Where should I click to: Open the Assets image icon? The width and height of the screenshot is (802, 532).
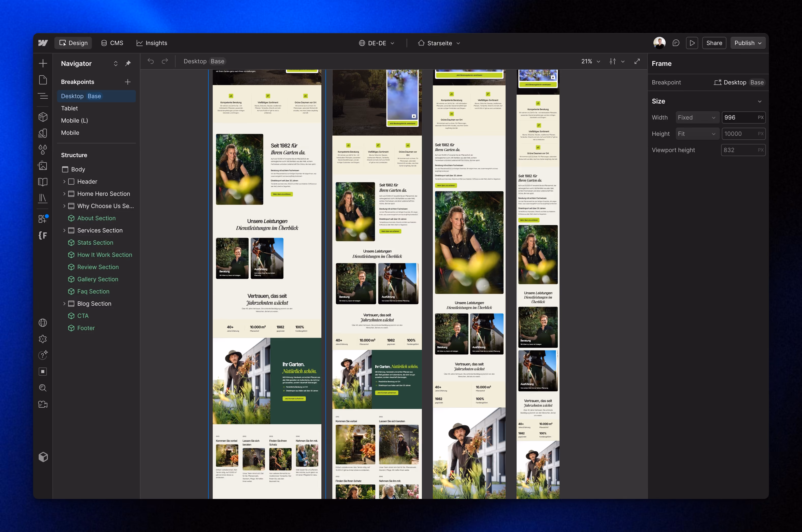pos(43,166)
